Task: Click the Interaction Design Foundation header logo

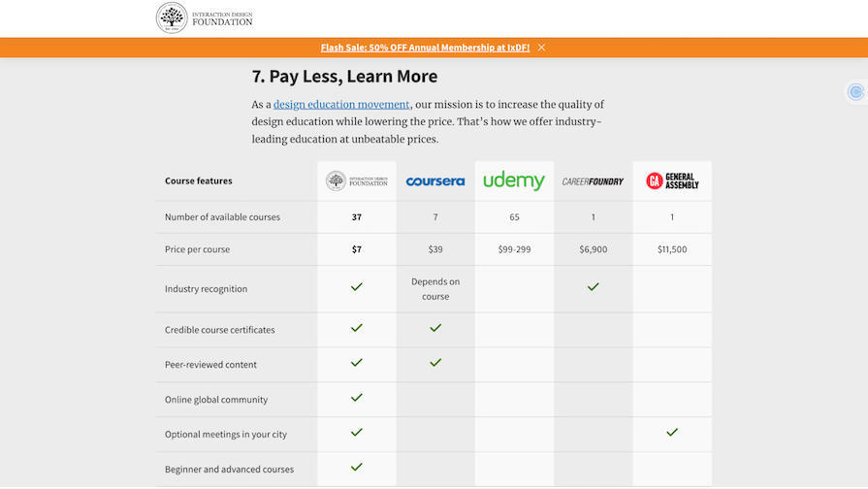Action: pyautogui.click(x=205, y=17)
